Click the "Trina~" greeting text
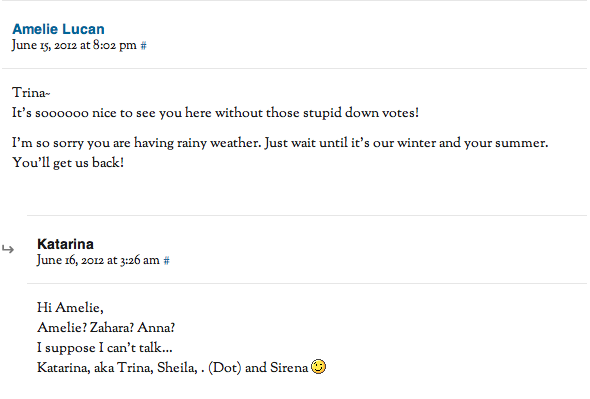 coord(31,93)
